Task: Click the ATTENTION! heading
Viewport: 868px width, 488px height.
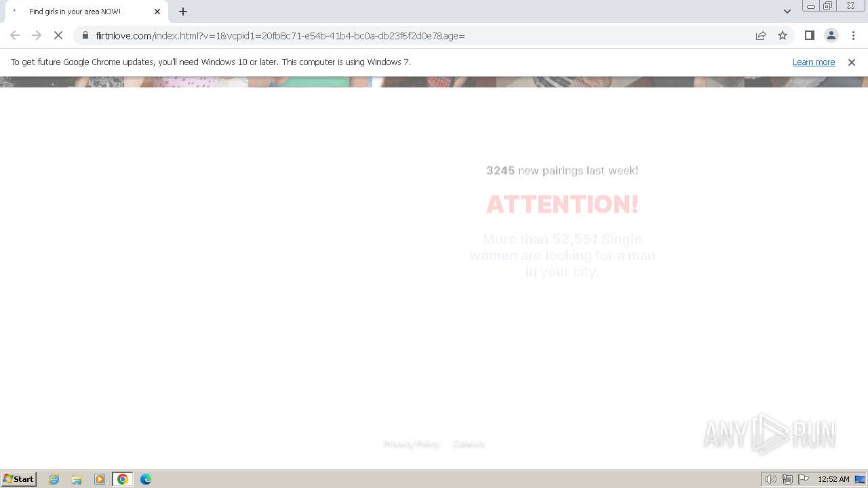Action: click(x=562, y=204)
